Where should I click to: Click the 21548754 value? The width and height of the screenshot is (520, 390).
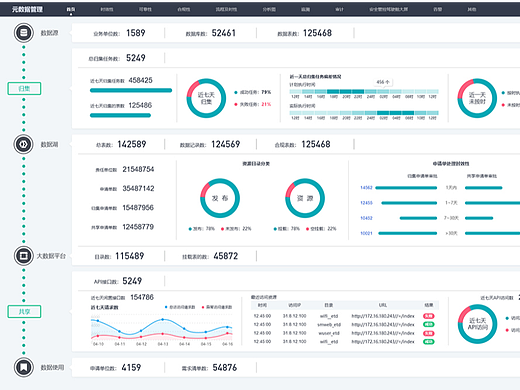point(138,169)
